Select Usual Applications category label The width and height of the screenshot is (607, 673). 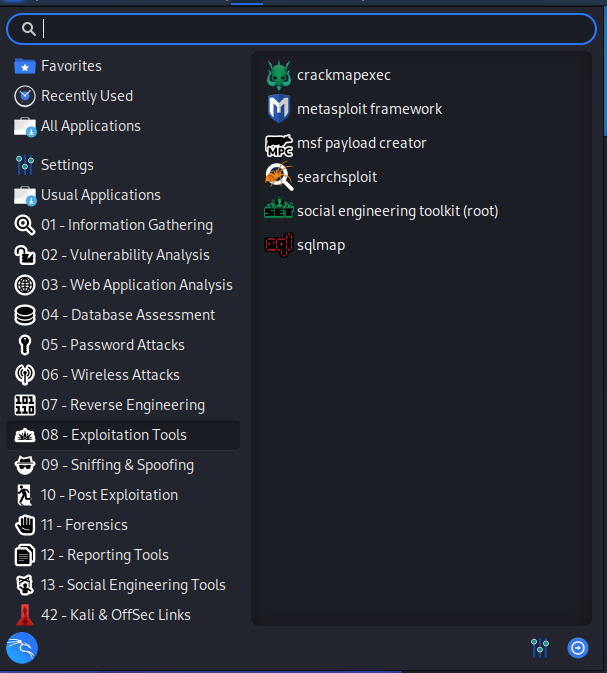[101, 195]
